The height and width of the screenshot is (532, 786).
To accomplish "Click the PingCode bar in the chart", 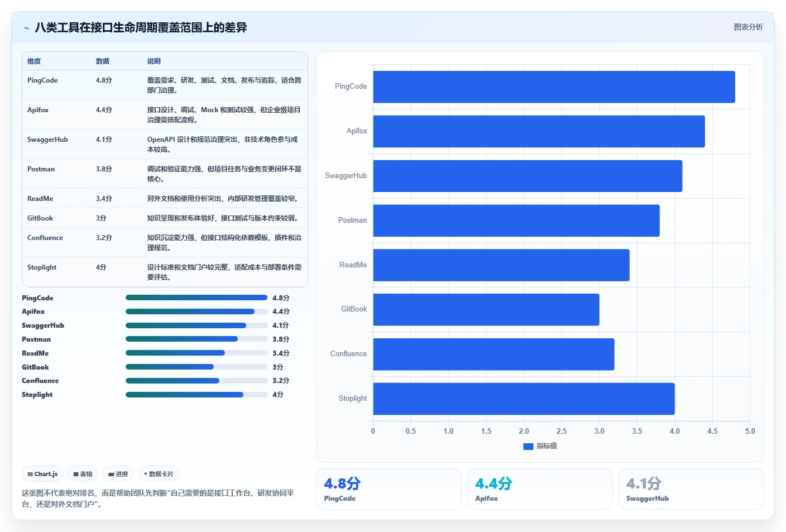I will click(x=554, y=87).
